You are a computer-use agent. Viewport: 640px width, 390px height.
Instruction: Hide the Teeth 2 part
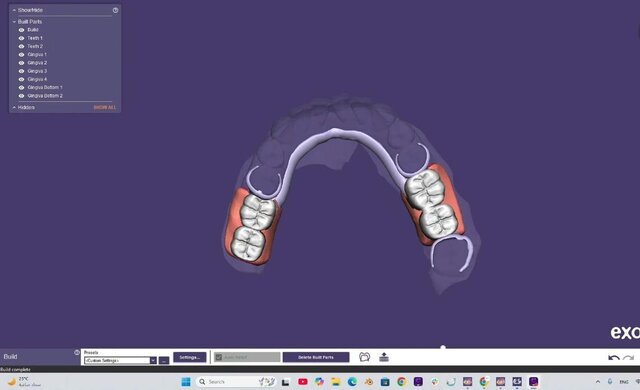(x=21, y=46)
